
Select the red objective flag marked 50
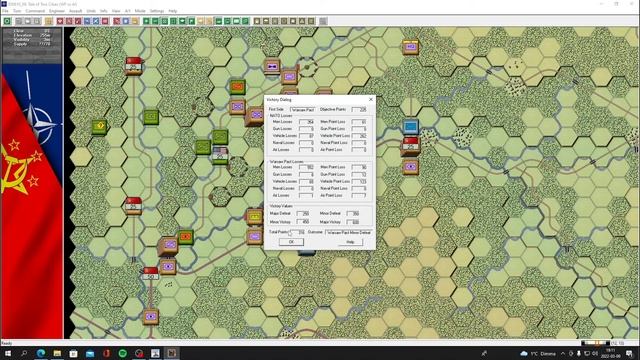point(150,273)
